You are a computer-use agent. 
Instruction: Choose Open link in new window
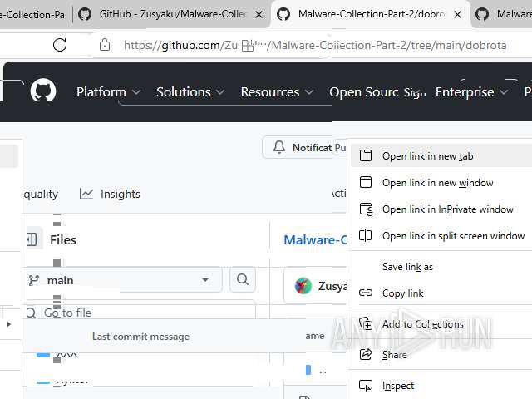click(441, 183)
